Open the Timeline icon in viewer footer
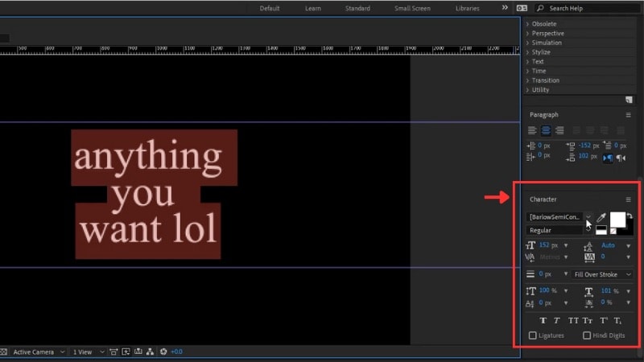Viewport: 644px width, 362px height. coord(138,352)
